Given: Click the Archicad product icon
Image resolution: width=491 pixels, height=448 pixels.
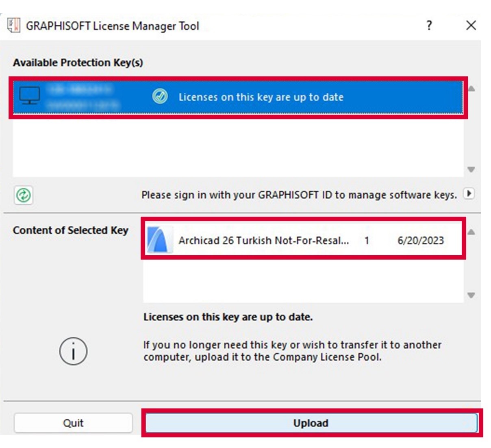Looking at the screenshot, I should pos(160,240).
